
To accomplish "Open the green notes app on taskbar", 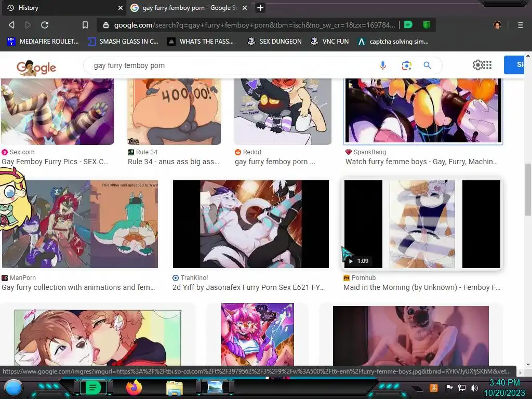I will [93, 388].
